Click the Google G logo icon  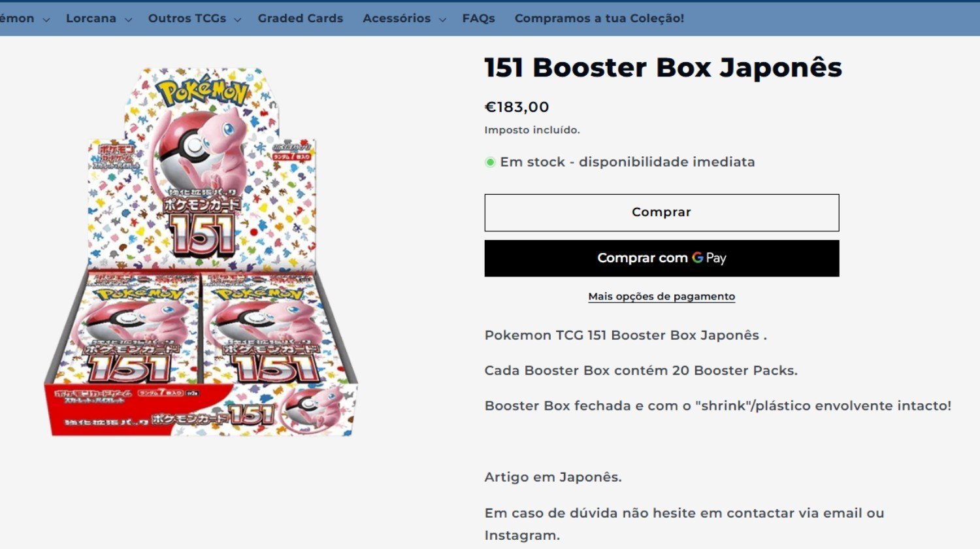click(698, 258)
